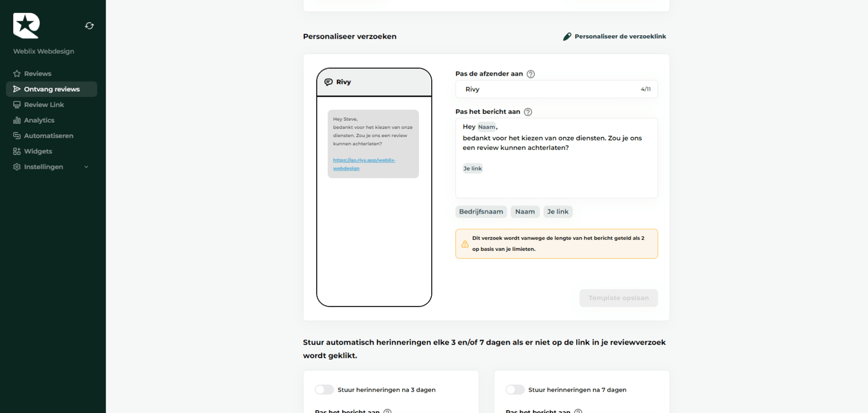Click the refresh sync icon in sidebar
This screenshot has height=413, width=868.
point(90,26)
